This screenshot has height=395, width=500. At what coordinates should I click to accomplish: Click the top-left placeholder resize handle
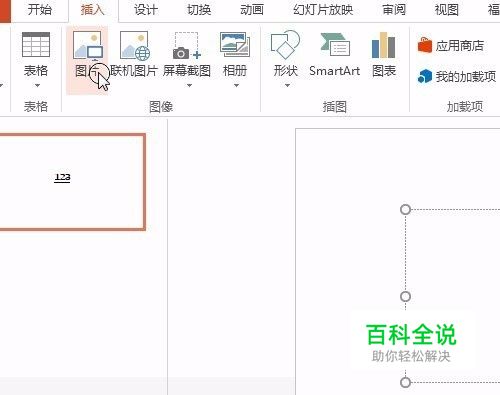[x=405, y=210]
